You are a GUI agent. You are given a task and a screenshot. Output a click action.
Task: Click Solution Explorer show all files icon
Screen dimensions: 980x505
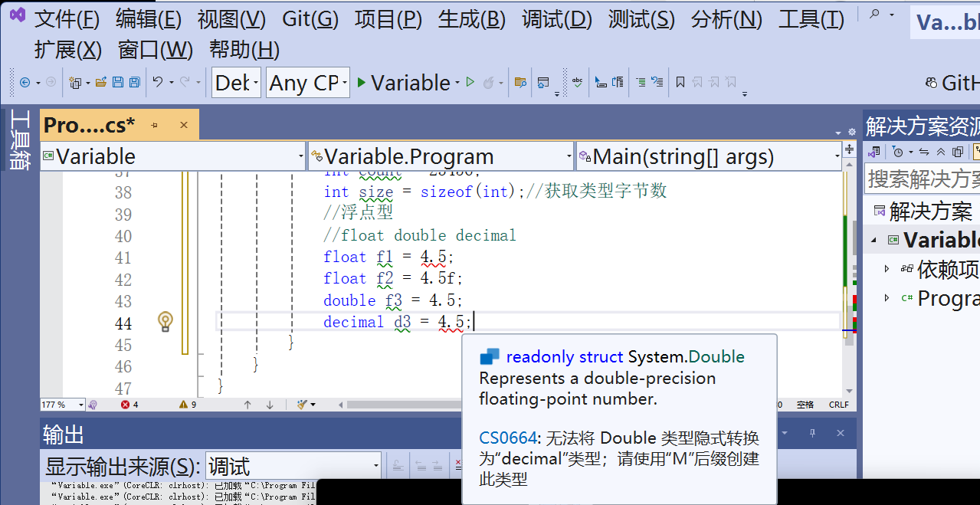tap(958, 152)
